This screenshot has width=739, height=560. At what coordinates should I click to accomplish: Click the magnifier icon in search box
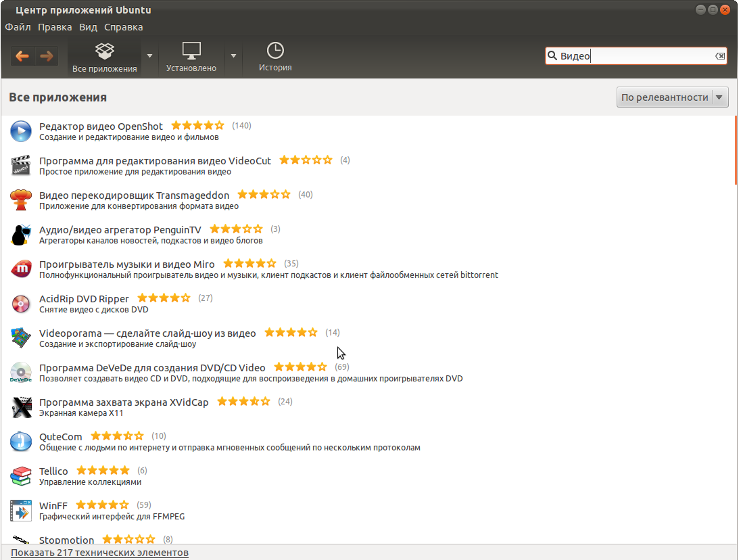pos(552,55)
